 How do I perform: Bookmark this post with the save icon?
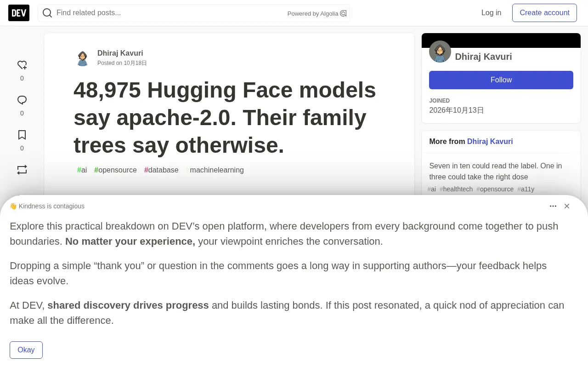point(22,135)
